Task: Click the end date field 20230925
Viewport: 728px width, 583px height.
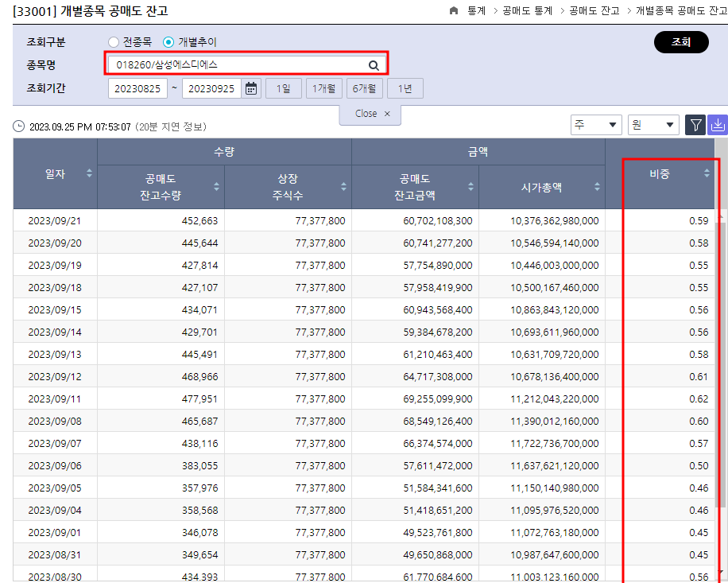Action: point(211,88)
